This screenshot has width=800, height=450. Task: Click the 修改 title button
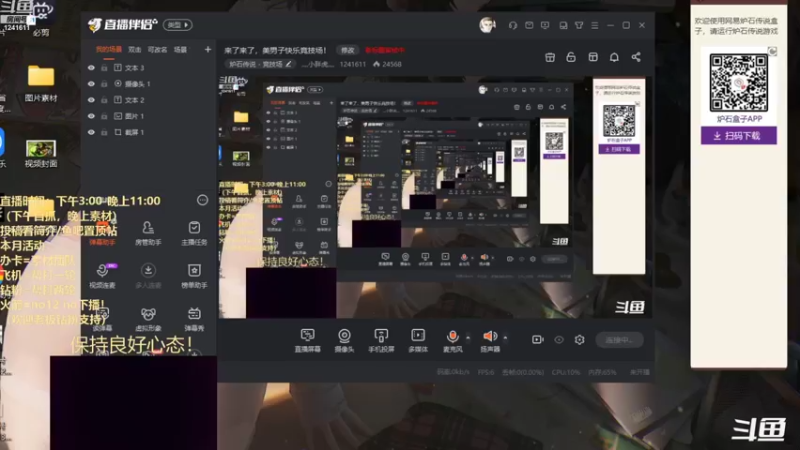click(x=347, y=50)
